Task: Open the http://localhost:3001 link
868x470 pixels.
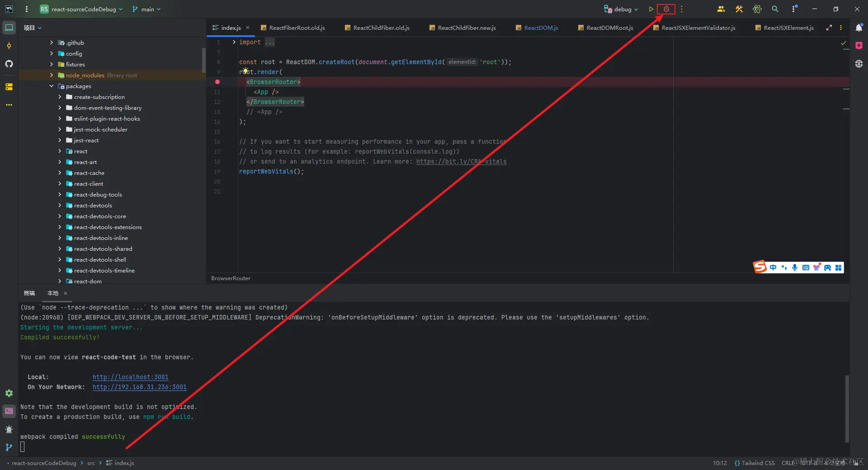Action: point(130,377)
